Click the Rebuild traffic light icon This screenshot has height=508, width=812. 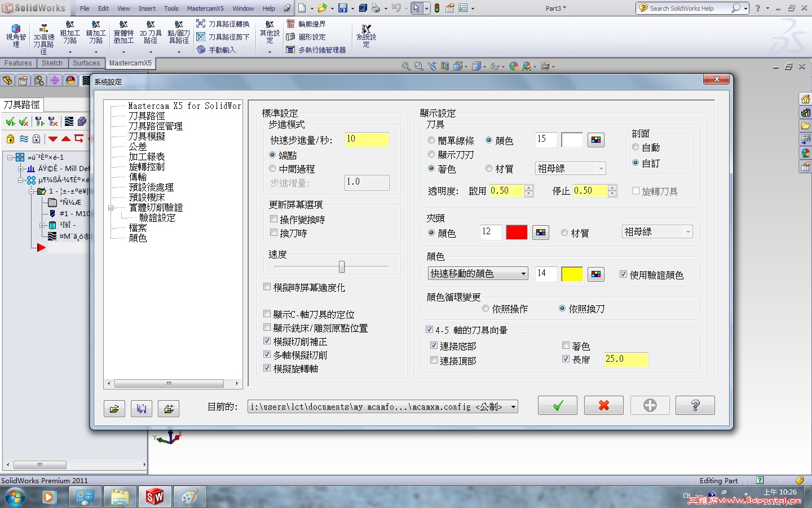pyautogui.click(x=437, y=8)
